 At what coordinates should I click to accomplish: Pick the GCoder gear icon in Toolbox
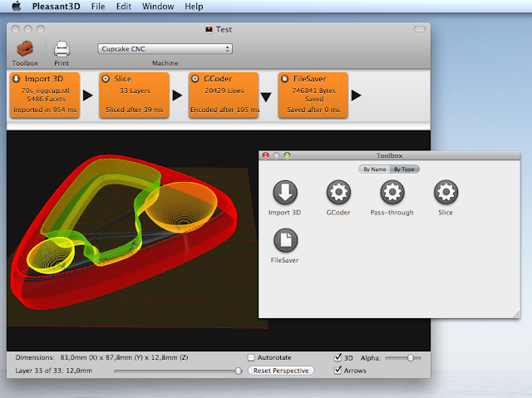coord(337,193)
